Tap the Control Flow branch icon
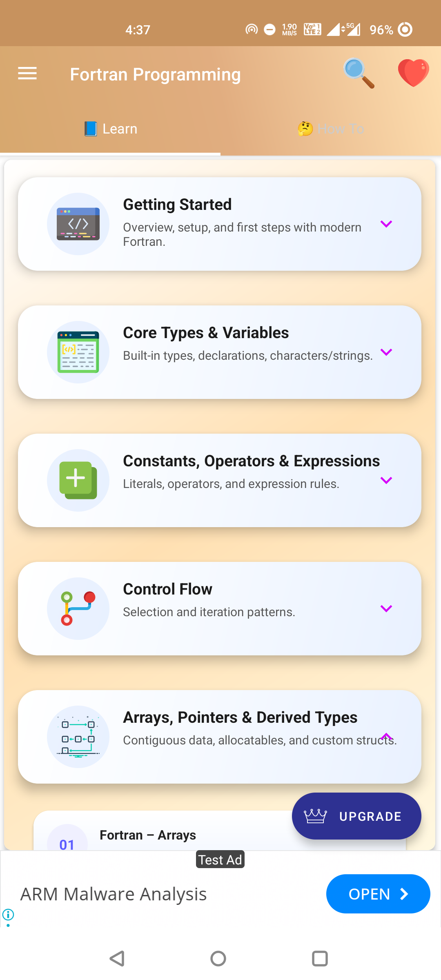This screenshot has width=441, height=980. 78,608
